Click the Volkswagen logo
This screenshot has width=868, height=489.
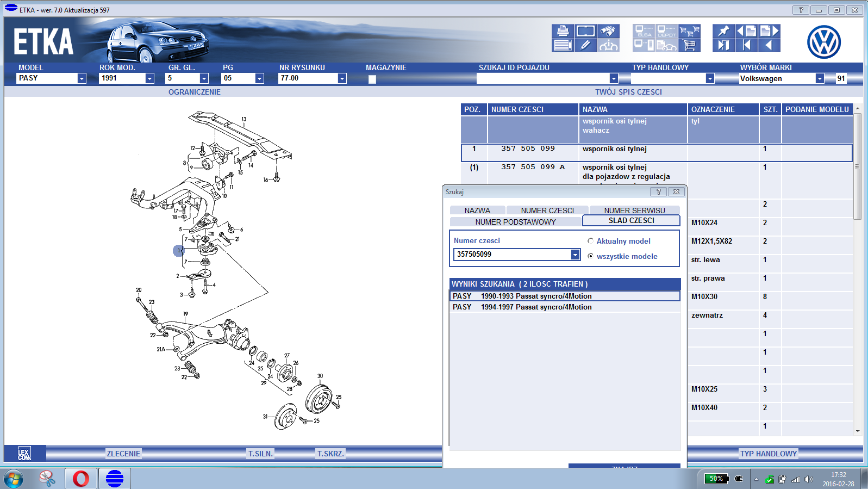pos(824,42)
